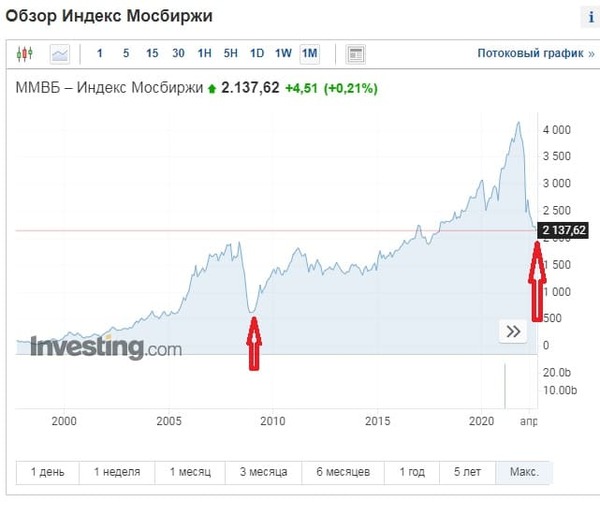Image resolution: width=600 pixels, height=516 pixels.
Task: Select the 1 день range tab
Action: tap(50, 472)
